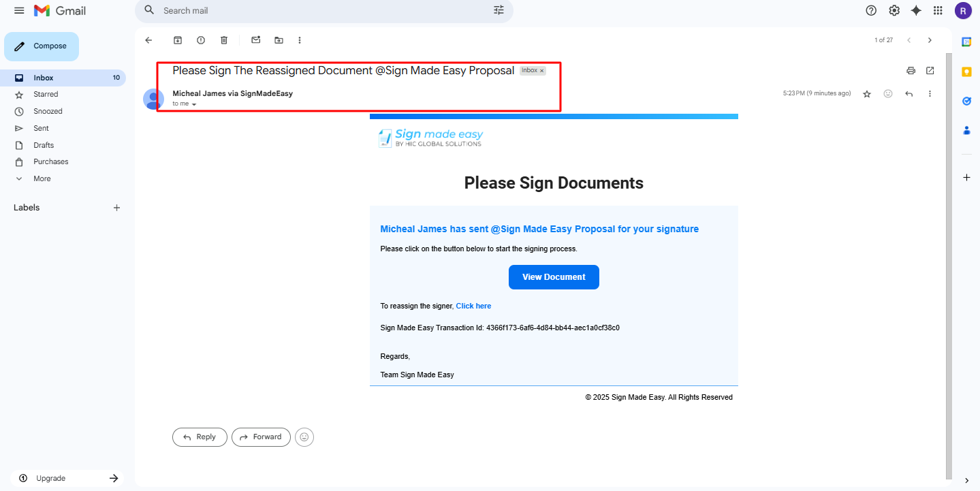Print the email conversation
Viewport: 980px width, 491px height.
(911, 71)
